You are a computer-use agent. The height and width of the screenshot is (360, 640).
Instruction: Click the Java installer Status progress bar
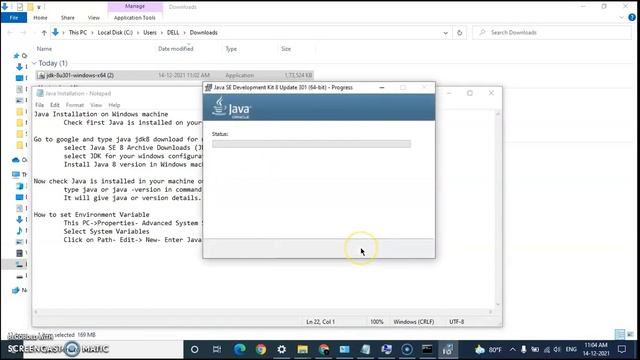click(311, 144)
